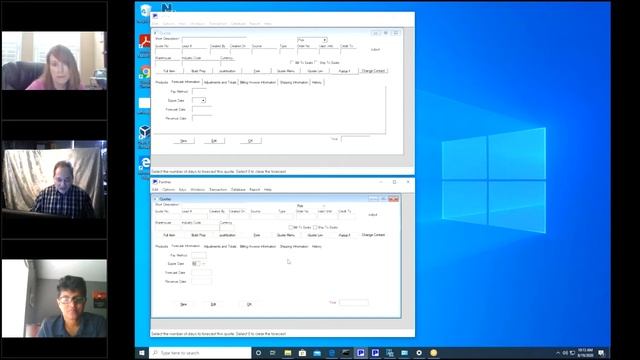Tick Bill To checkbox in upper window
Image resolution: width=640 pixels, height=360 pixels.
(291, 62)
